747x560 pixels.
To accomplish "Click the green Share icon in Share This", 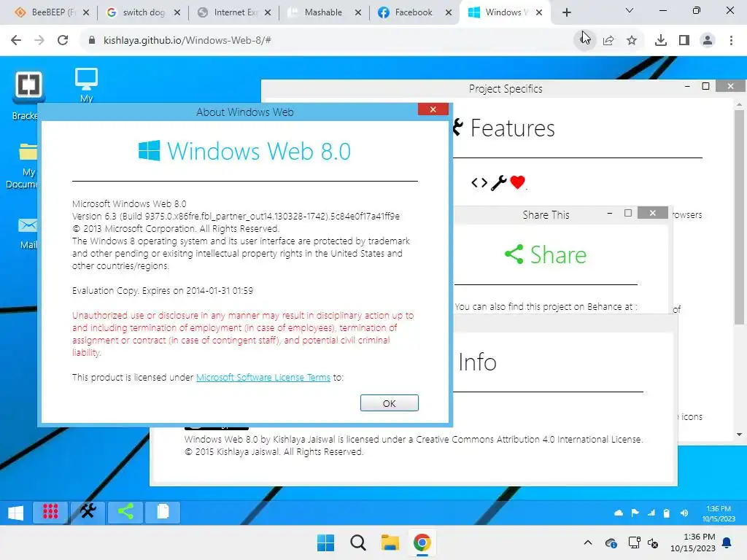I will [x=514, y=254].
